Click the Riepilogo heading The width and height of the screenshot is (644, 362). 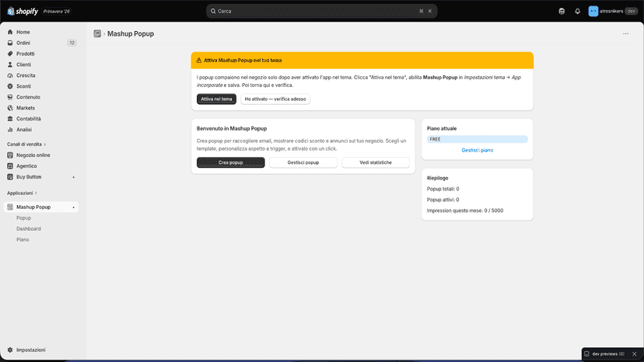(x=437, y=178)
